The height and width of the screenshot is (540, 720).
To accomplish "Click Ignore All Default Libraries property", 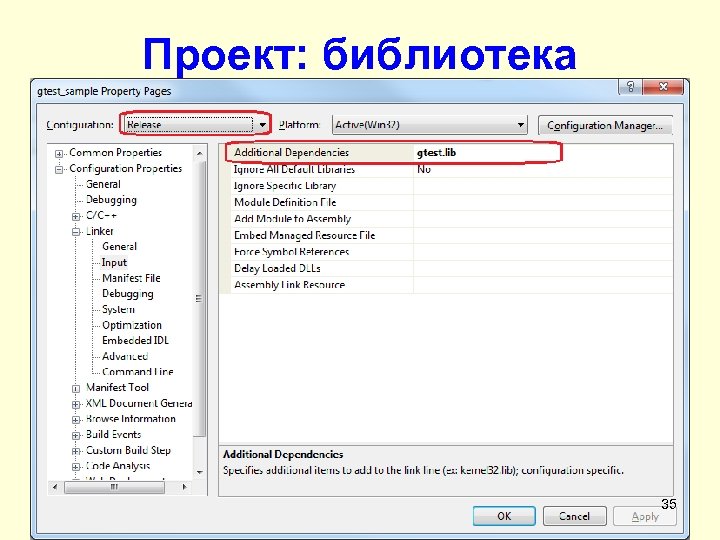I will 294,169.
